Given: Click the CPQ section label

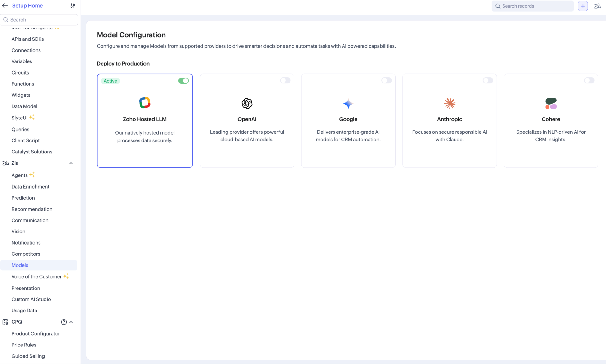Looking at the screenshot, I should [17, 322].
